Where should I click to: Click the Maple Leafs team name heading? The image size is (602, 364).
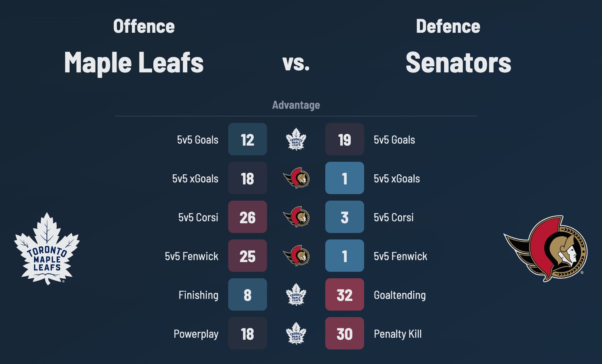tap(134, 63)
